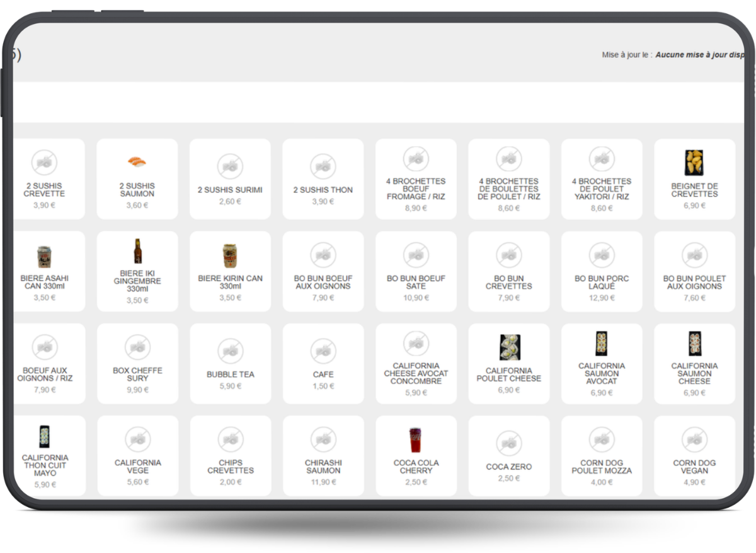Open the 4 Brochettes Boeuf Fromage item
Screen dimensions: 756x553
tap(416, 179)
